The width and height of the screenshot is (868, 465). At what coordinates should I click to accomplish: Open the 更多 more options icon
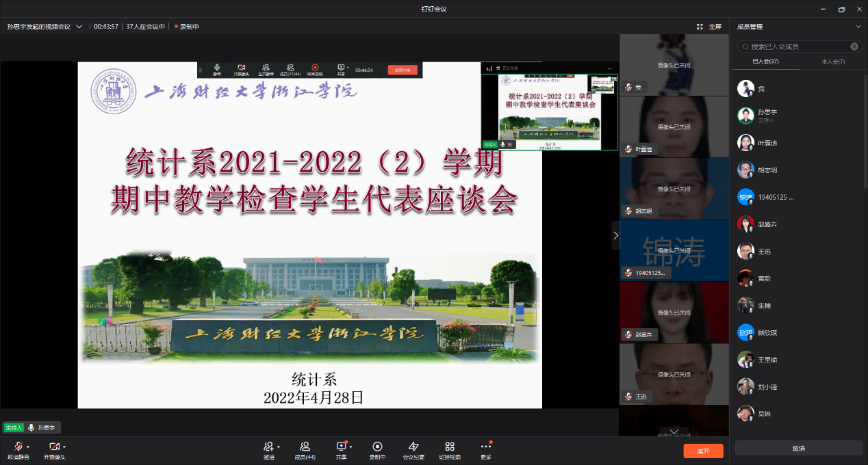click(485, 447)
